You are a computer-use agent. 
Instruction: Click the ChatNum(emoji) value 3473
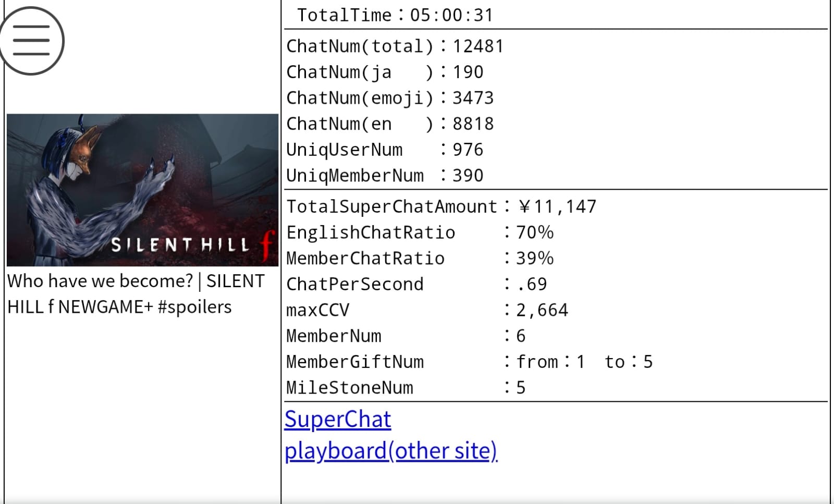pos(473,98)
